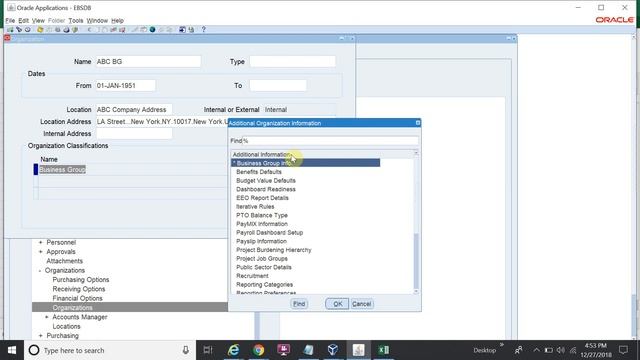Image resolution: width=640 pixels, height=360 pixels.
Task: Select PTO Balance Type in the list
Action: 262,215
